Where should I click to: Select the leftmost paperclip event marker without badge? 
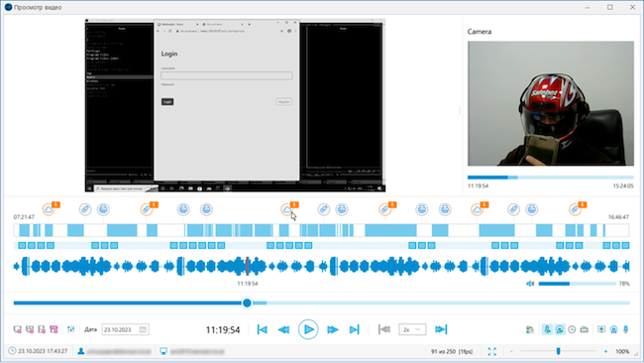[85, 209]
